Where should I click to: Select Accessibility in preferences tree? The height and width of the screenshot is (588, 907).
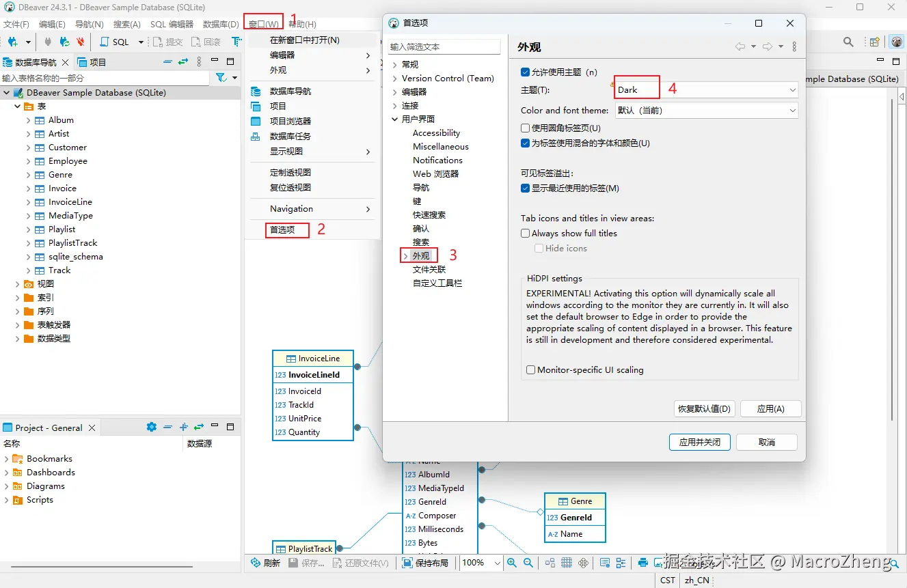click(x=436, y=132)
